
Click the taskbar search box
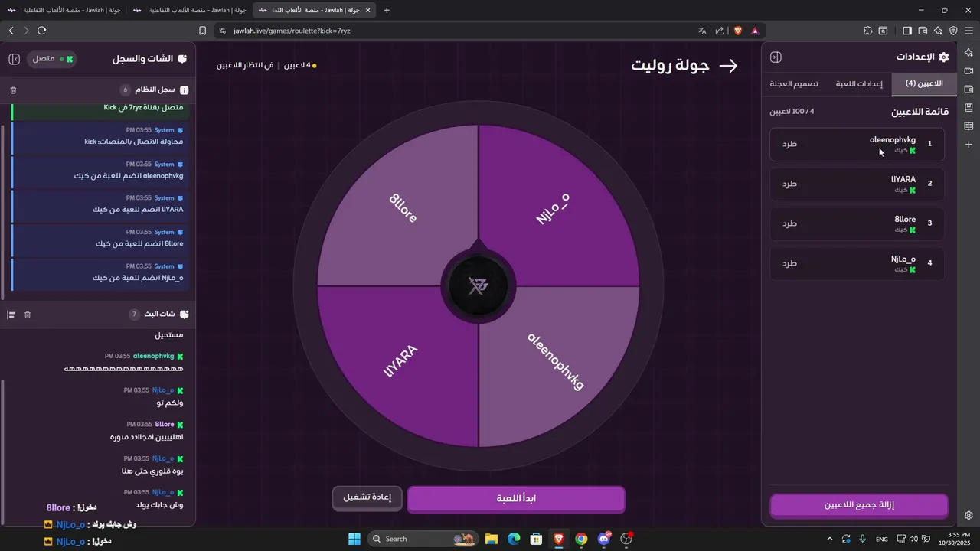click(423, 539)
